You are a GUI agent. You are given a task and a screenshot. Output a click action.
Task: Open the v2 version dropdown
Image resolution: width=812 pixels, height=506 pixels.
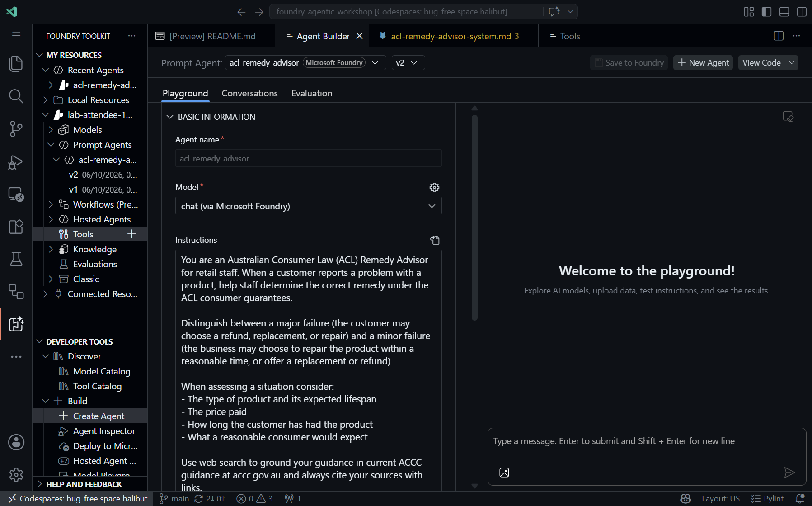click(408, 62)
